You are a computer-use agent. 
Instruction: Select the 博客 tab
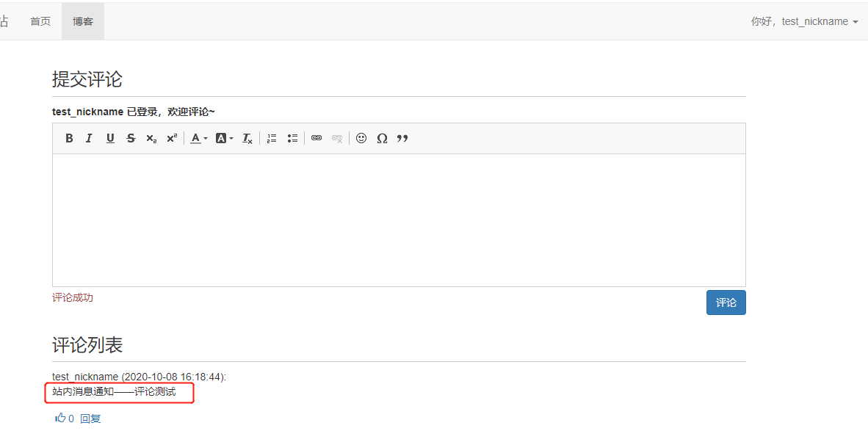[82, 21]
